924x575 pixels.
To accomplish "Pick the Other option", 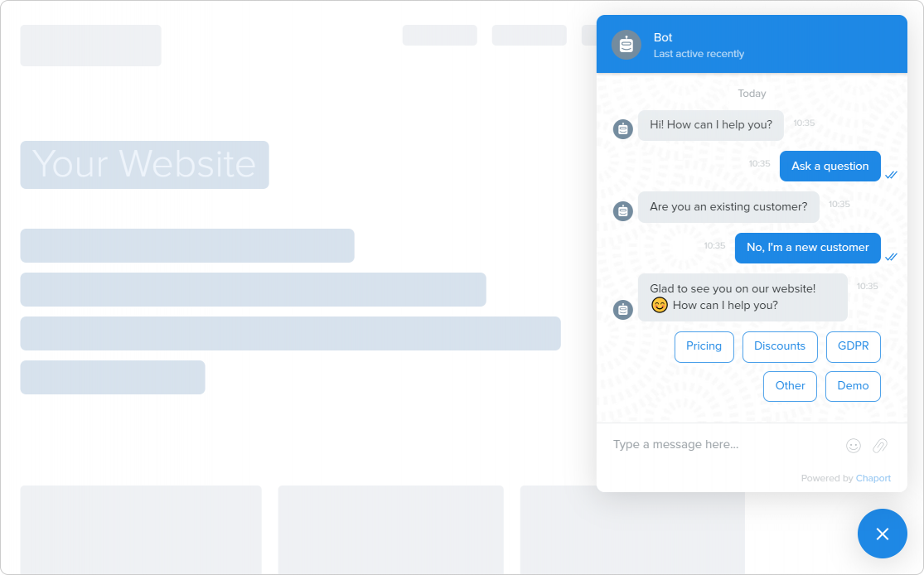I will click(790, 386).
